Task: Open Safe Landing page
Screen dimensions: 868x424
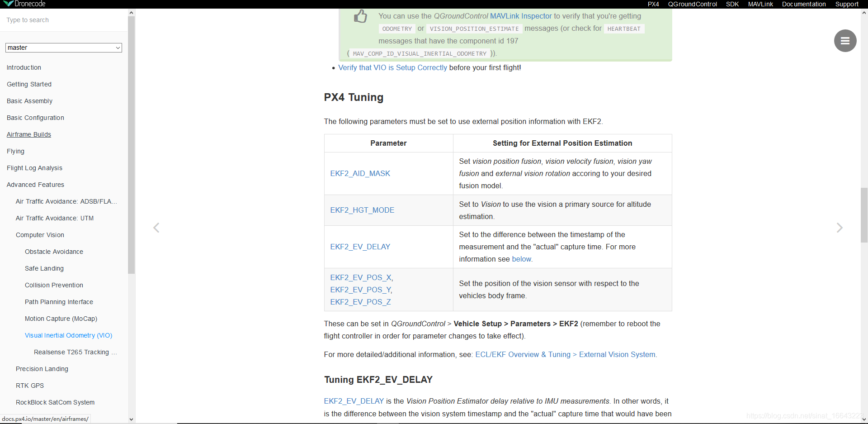Action: point(44,268)
